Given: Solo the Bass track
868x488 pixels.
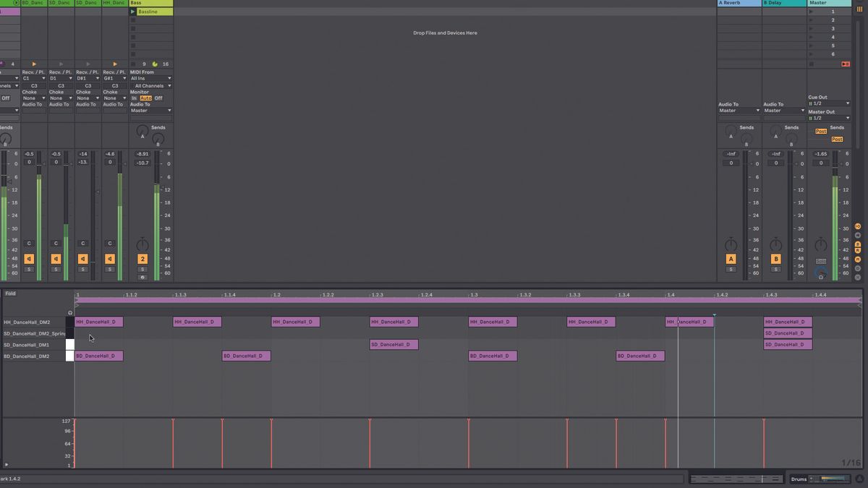Looking at the screenshot, I should pos(142,268).
